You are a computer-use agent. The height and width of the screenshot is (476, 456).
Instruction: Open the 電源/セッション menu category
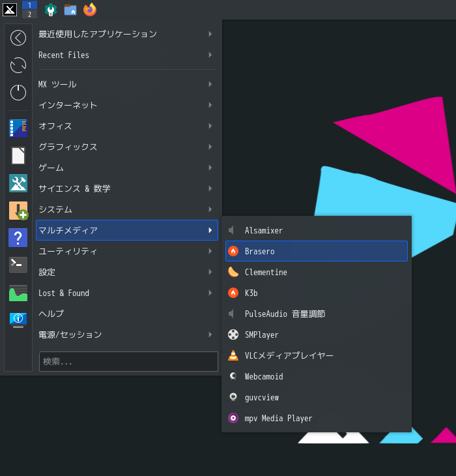pyautogui.click(x=127, y=335)
